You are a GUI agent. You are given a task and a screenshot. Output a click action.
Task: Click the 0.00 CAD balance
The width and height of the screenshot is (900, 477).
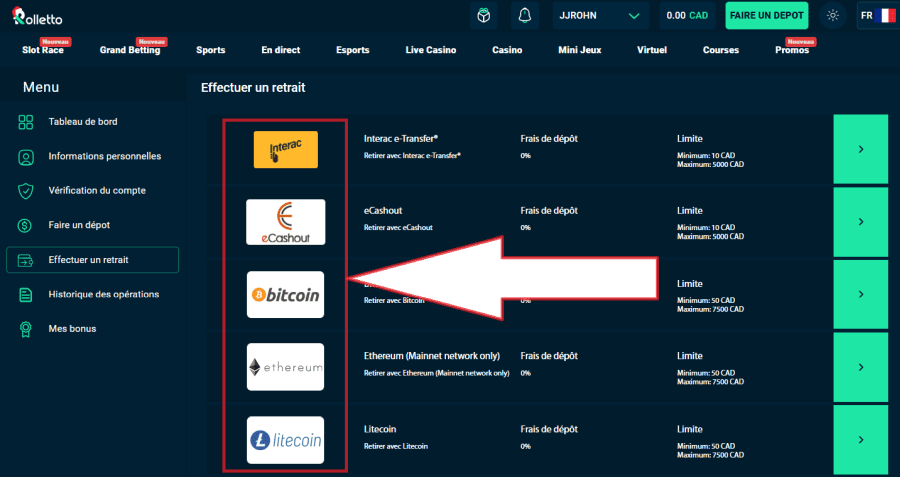(x=687, y=15)
